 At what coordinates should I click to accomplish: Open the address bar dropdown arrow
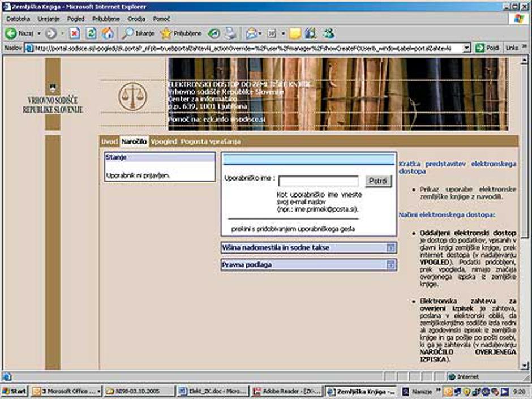(x=467, y=48)
